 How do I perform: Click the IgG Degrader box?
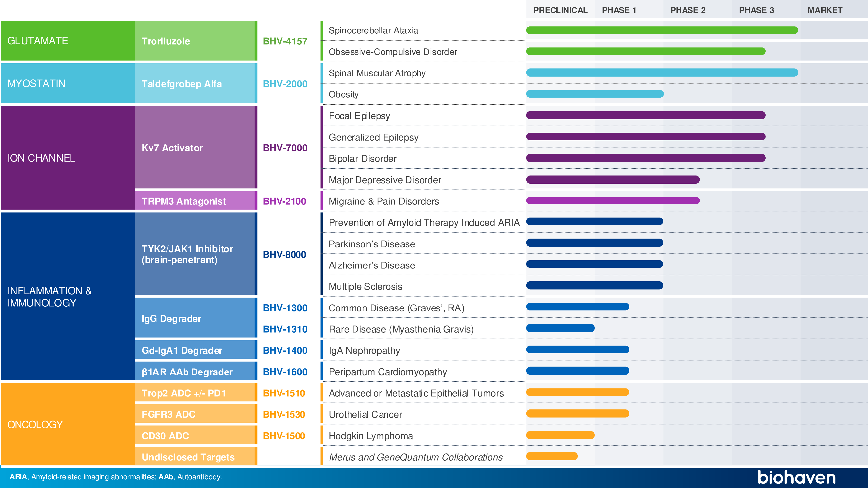click(x=196, y=318)
